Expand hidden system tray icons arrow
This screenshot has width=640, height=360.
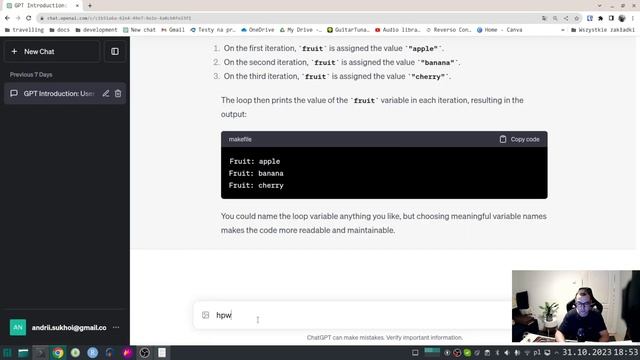pyautogui.click(x=556, y=353)
